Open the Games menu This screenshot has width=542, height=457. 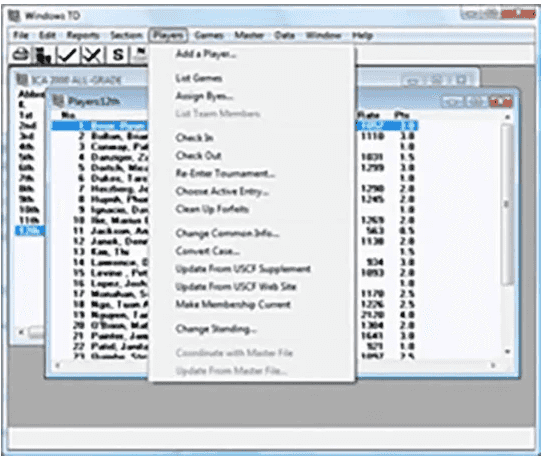point(209,35)
